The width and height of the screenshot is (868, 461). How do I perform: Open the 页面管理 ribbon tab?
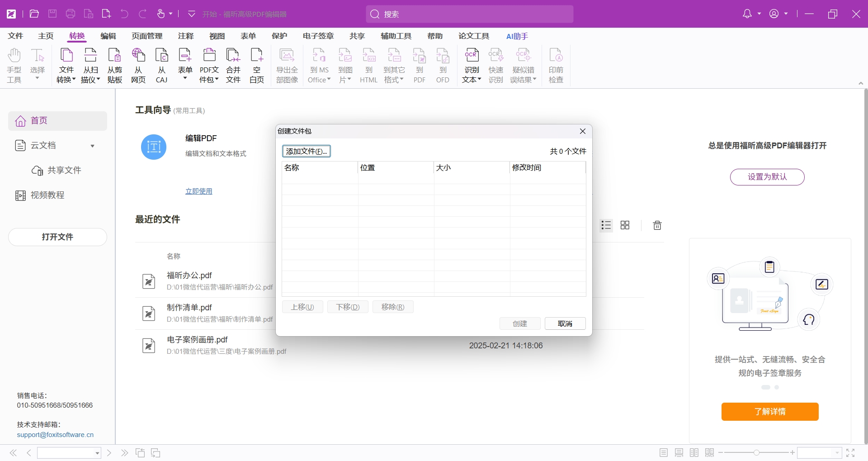pos(147,36)
